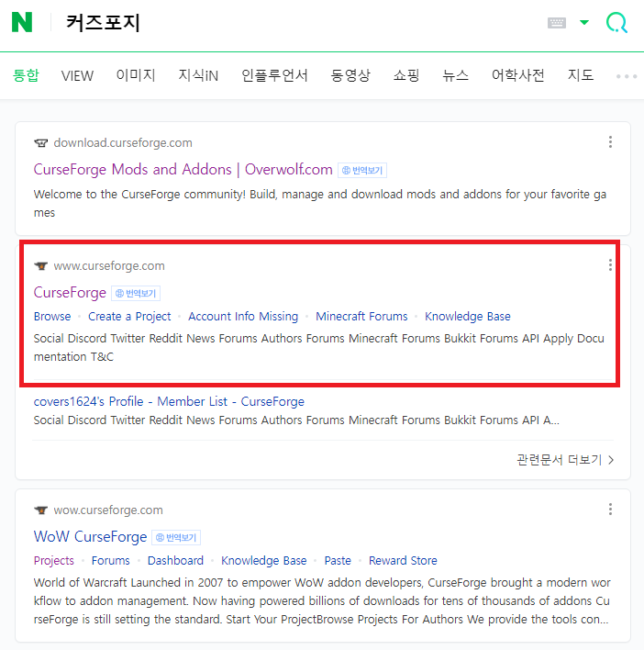The image size is (644, 650).
Task: Open Forums under WoW CurseForge
Action: click(x=111, y=560)
